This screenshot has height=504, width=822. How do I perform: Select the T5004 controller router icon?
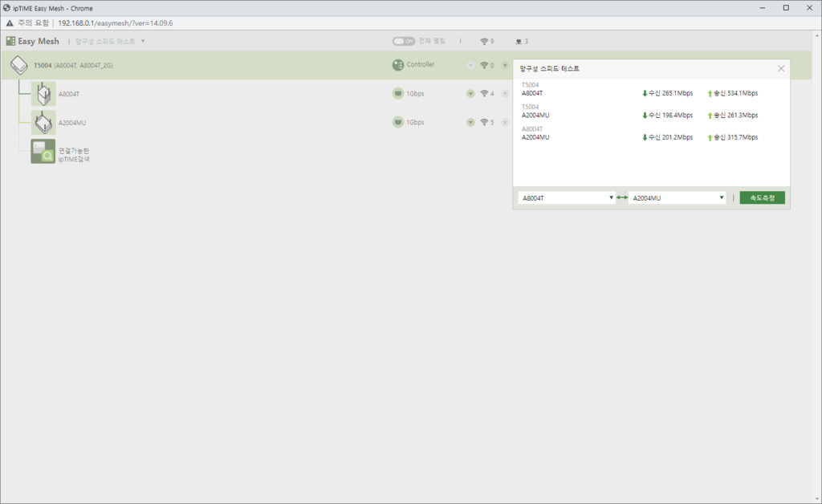pyautogui.click(x=19, y=66)
